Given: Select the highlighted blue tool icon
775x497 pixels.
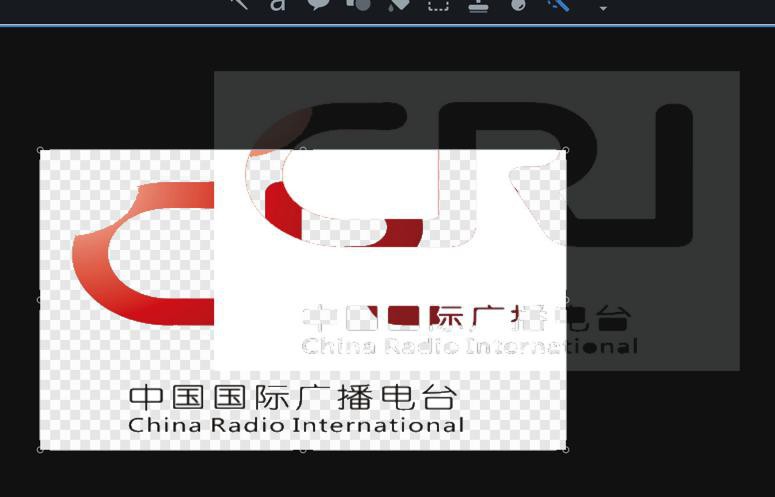Looking at the screenshot, I should [x=559, y=4].
